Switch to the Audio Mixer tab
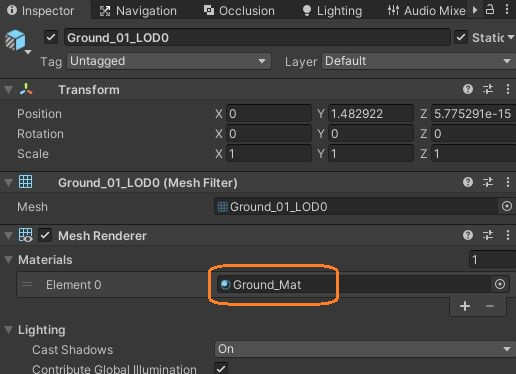The height and width of the screenshot is (374, 516). pos(427,11)
